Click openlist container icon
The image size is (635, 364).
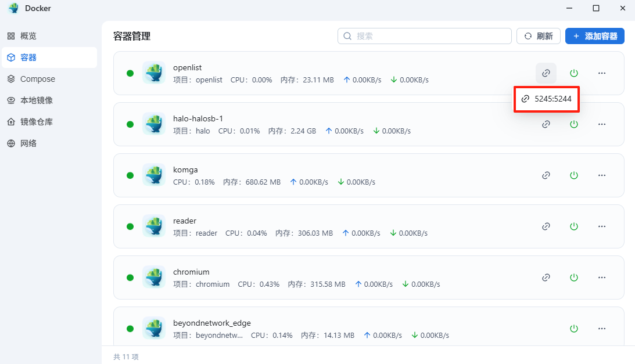tap(154, 73)
